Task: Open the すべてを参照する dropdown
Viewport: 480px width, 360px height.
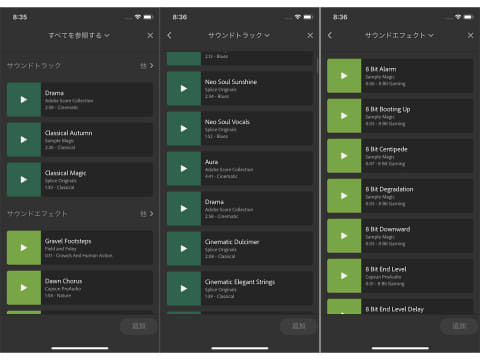Action: point(79,35)
